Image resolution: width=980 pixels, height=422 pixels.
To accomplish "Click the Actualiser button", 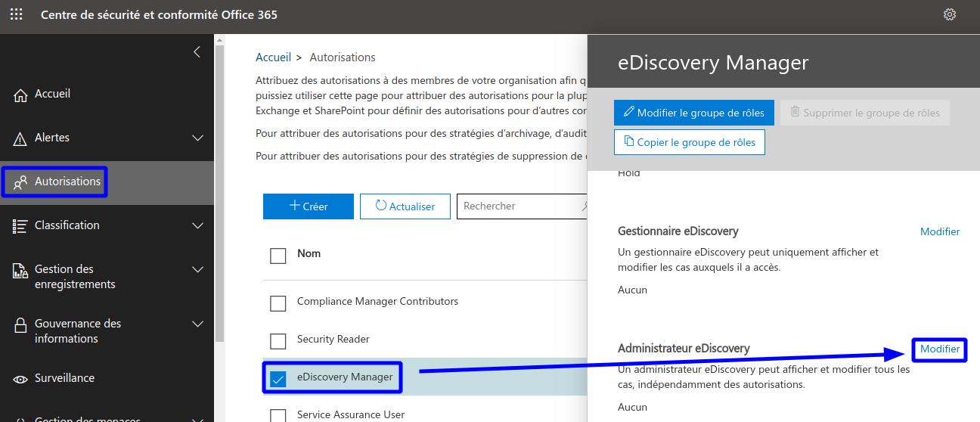I will pos(405,206).
